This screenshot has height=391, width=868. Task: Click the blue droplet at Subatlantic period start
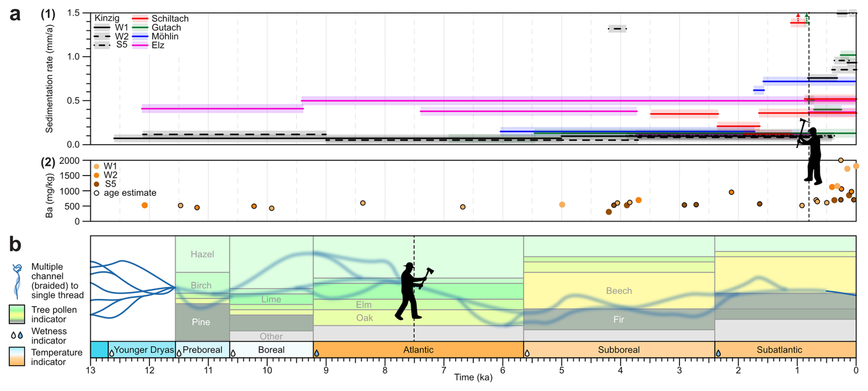[x=718, y=353]
